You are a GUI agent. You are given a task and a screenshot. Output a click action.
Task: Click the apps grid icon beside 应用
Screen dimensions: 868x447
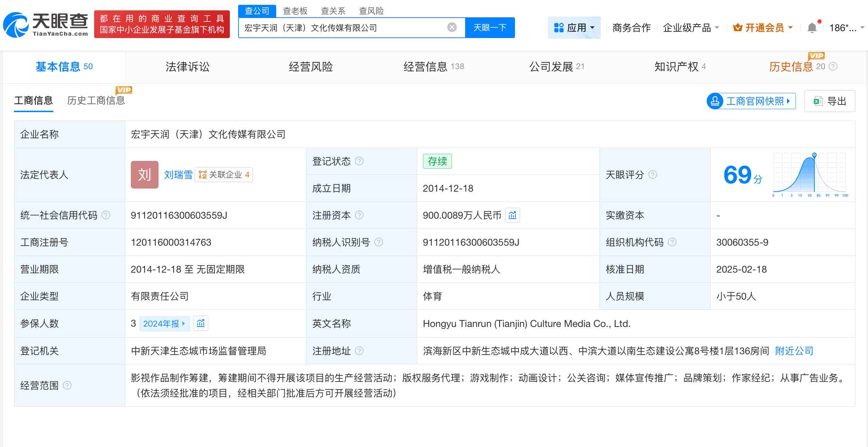[x=559, y=27]
